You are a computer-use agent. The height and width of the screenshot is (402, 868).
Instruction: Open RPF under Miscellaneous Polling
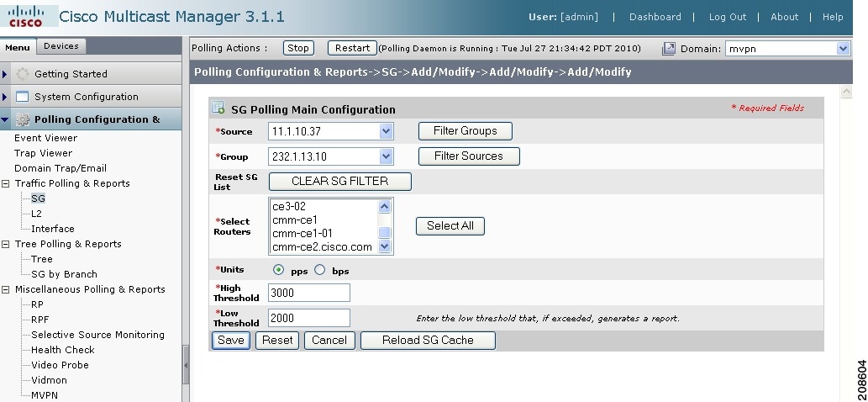click(x=40, y=320)
